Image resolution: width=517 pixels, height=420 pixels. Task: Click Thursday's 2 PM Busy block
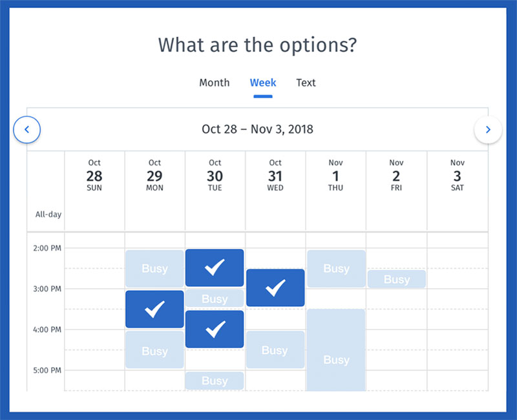[x=336, y=269]
